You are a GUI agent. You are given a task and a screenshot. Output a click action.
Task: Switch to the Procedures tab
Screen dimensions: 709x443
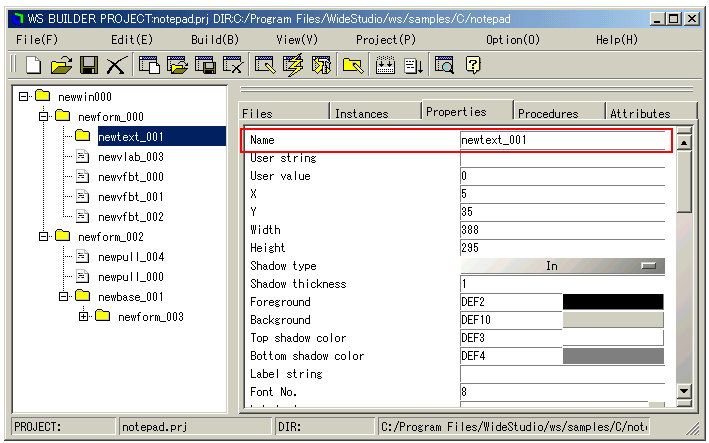click(547, 113)
